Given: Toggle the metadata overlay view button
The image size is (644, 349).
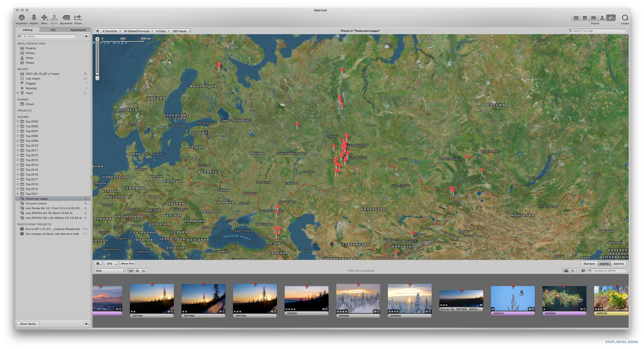Looking at the screenshot, I should click(x=573, y=271).
